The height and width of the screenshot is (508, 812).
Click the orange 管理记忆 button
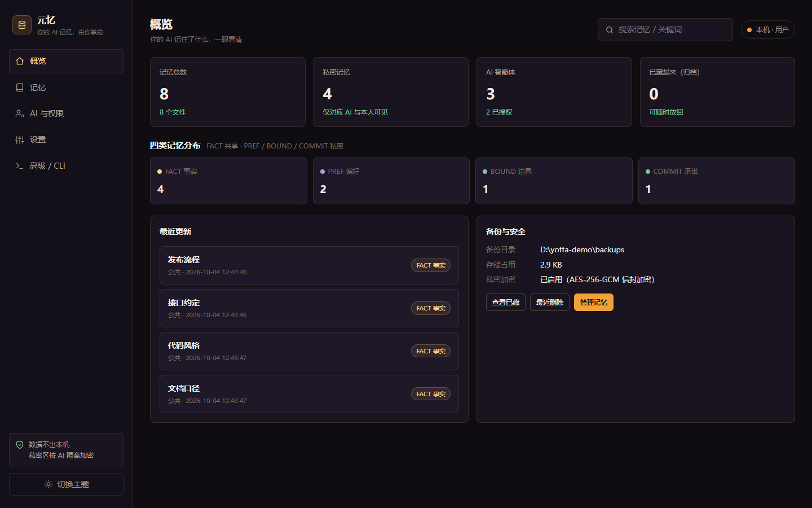coord(594,302)
